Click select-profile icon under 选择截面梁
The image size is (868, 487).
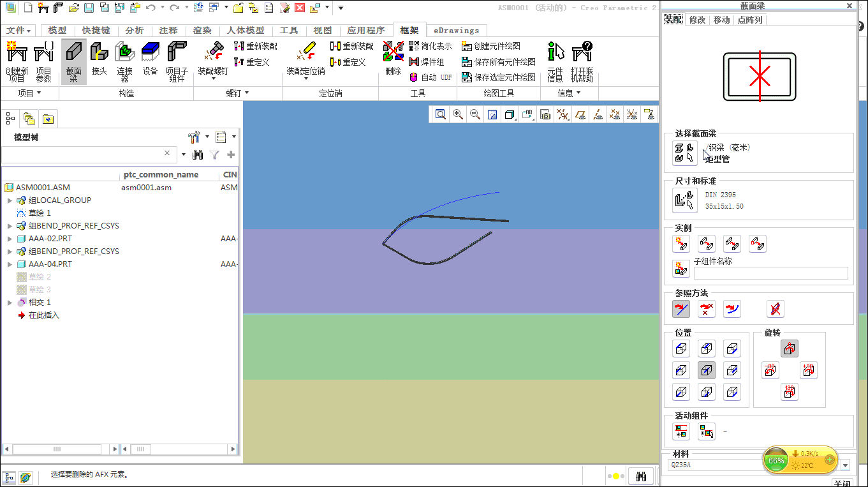click(684, 153)
